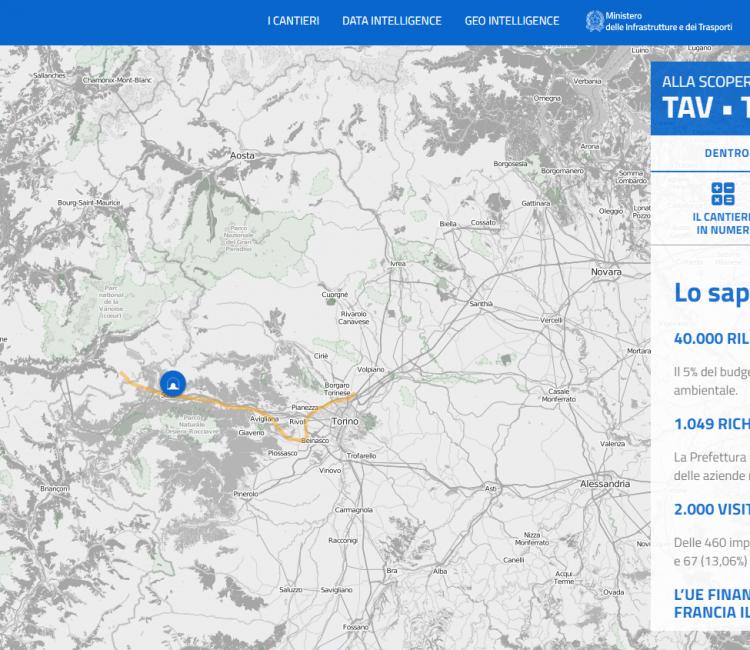The height and width of the screenshot is (650, 750).
Task: Click the Bourg-Saint-Maurice label on map
Action: [x=89, y=203]
